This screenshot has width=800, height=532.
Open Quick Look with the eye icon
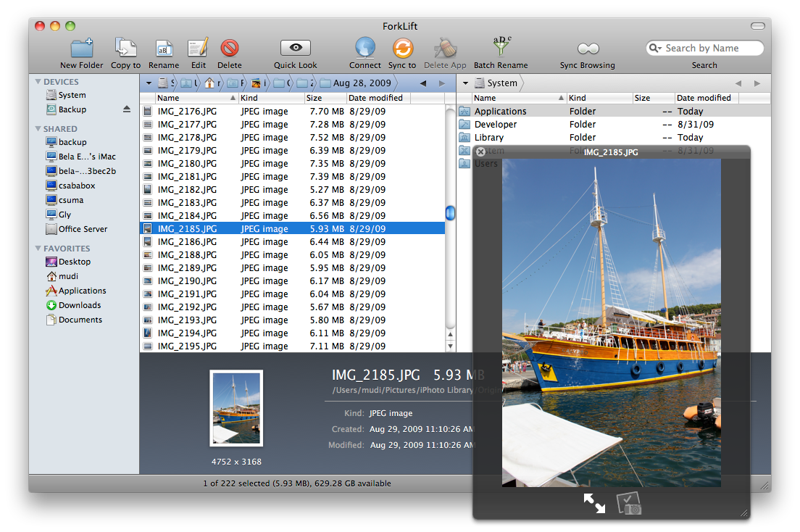pos(296,49)
